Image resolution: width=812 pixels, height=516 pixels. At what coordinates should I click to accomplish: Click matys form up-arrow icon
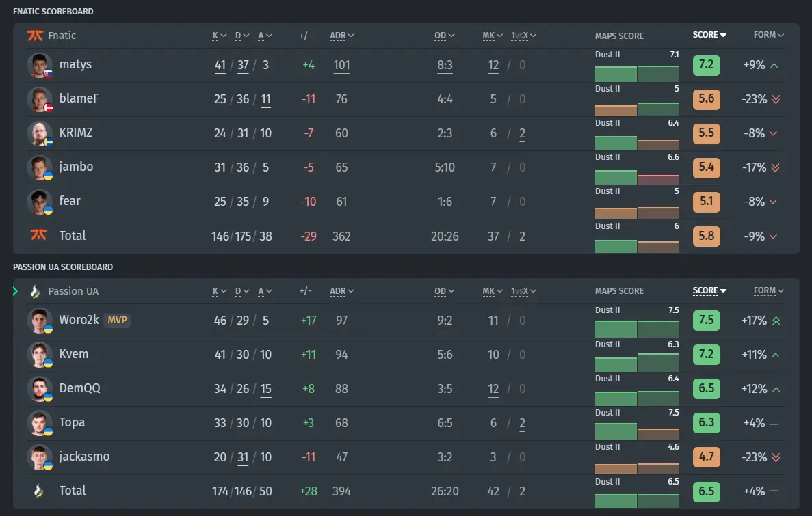click(x=774, y=65)
